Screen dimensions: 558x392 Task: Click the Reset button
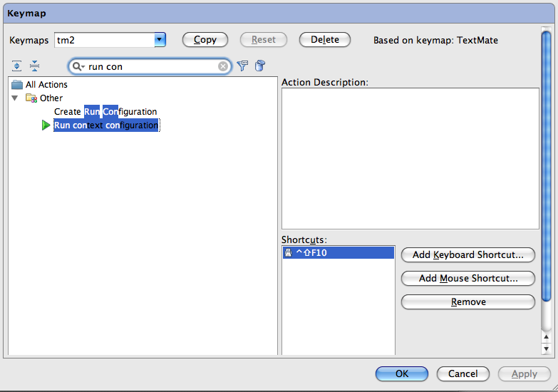click(264, 40)
